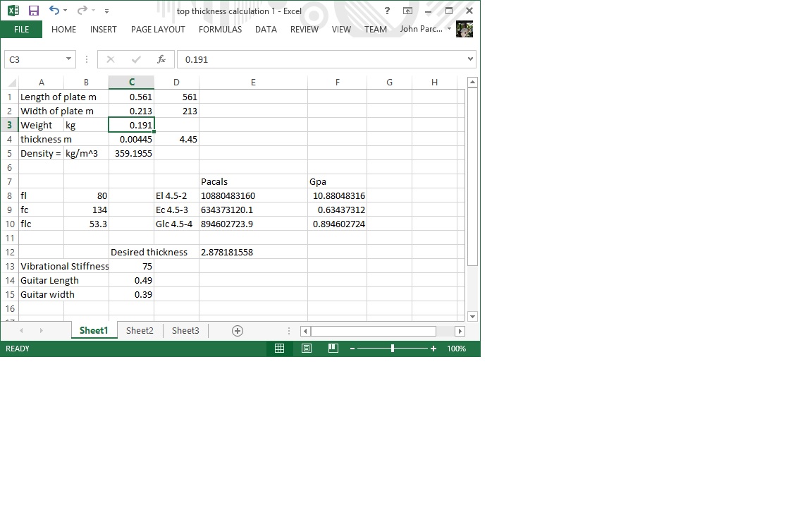Open the FILE backstage menu
The height and width of the screenshot is (508, 812).
point(22,30)
